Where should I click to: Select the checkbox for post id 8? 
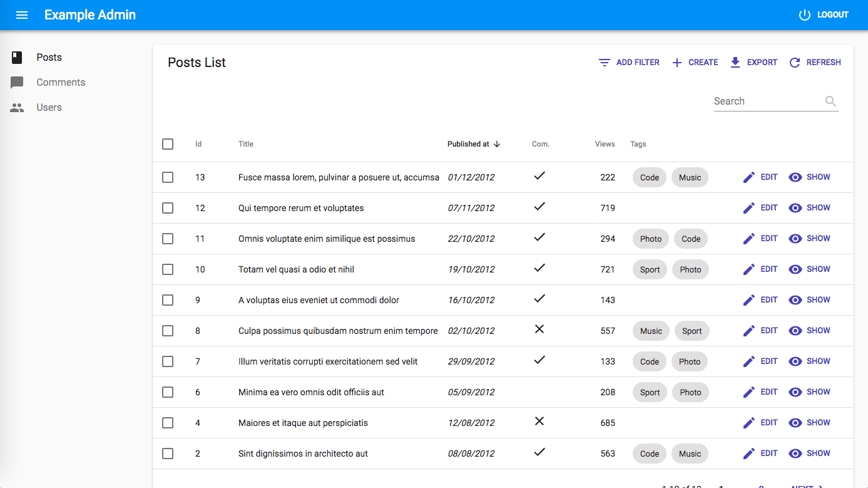point(168,331)
